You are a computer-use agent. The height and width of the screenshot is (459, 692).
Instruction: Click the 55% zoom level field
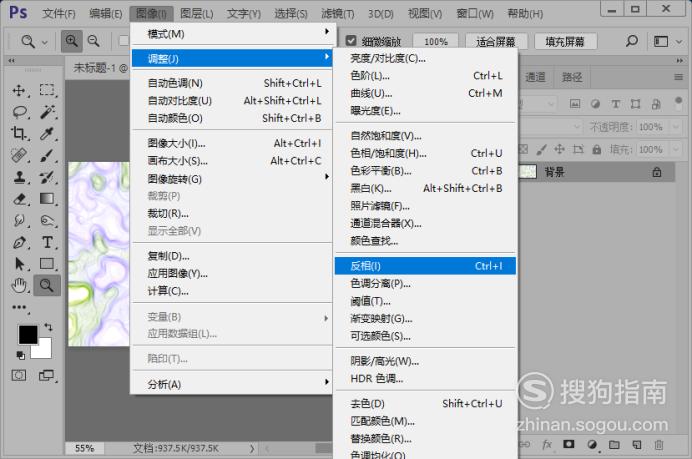pyautogui.click(x=84, y=448)
